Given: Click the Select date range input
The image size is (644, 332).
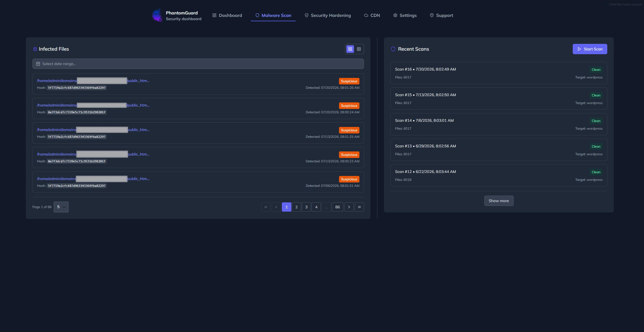Looking at the screenshot, I should pyautogui.click(x=198, y=64).
